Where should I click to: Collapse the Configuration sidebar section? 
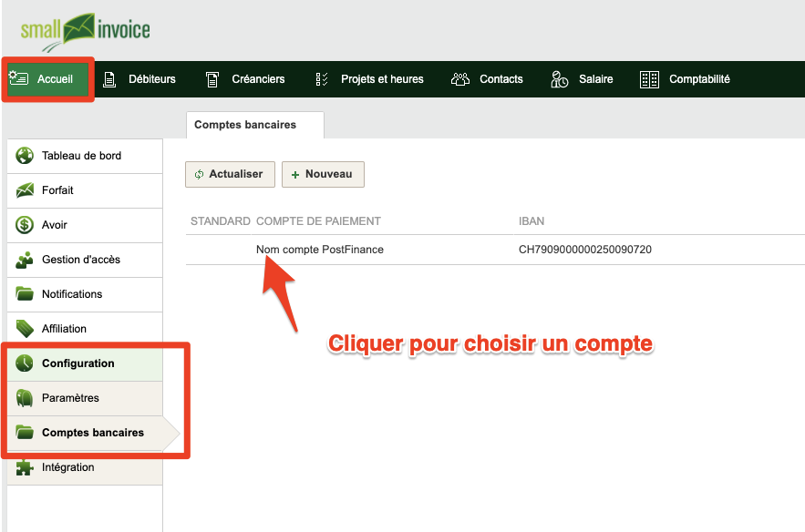click(x=85, y=363)
